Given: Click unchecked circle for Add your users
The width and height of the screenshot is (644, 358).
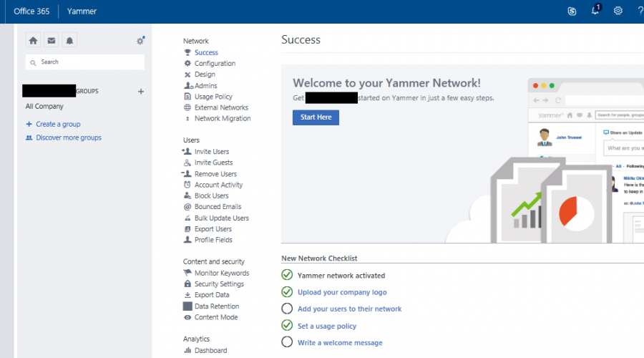Looking at the screenshot, I should pos(287,309).
